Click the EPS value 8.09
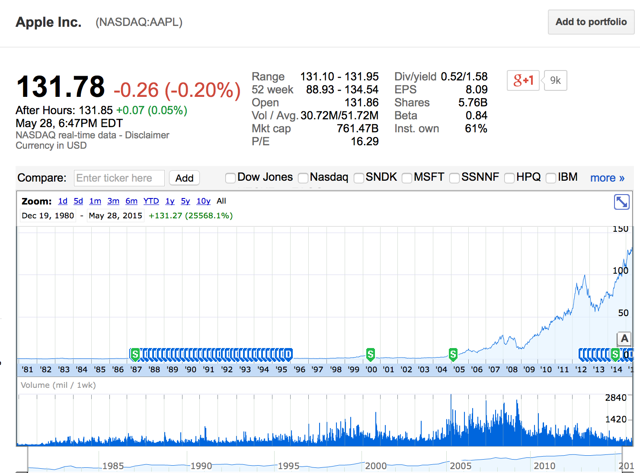 476,90
